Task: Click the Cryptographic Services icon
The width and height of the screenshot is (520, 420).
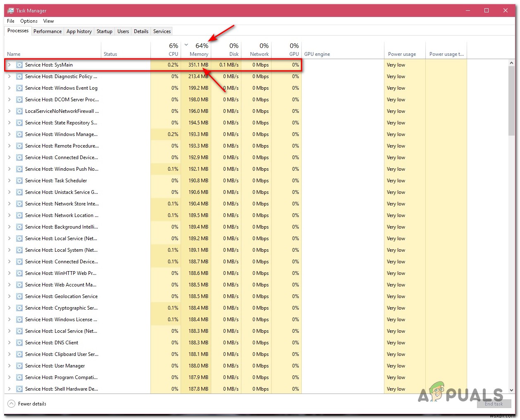Action: (19, 308)
